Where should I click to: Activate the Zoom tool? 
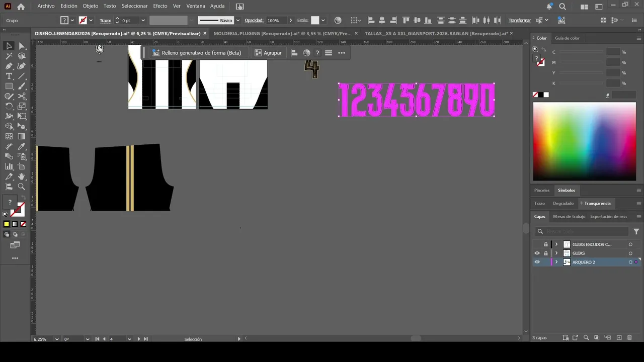22,187
